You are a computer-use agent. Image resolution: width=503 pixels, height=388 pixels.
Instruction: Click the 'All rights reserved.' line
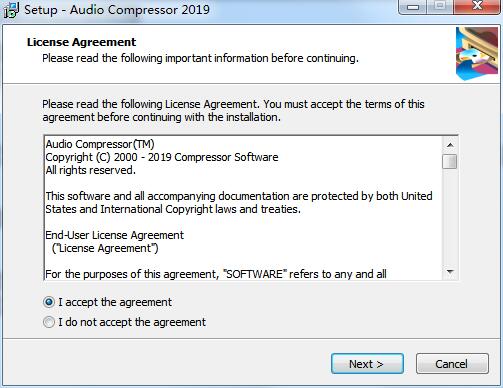90,170
